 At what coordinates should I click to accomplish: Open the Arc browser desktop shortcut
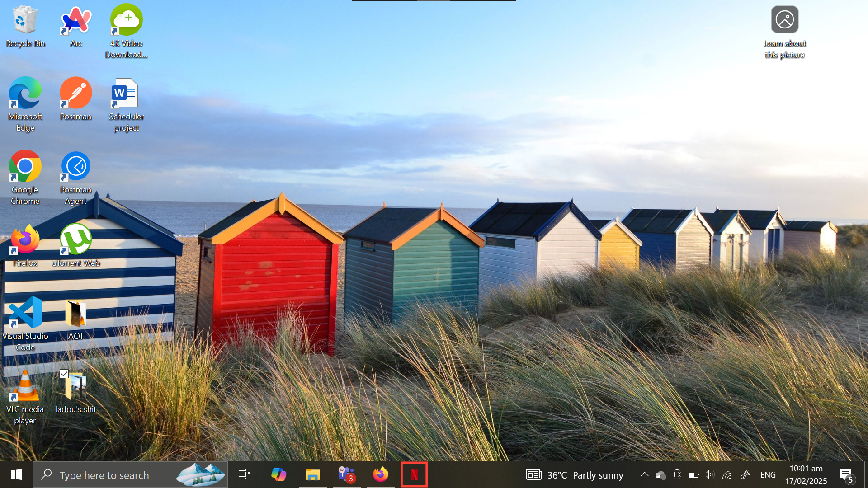[x=76, y=21]
